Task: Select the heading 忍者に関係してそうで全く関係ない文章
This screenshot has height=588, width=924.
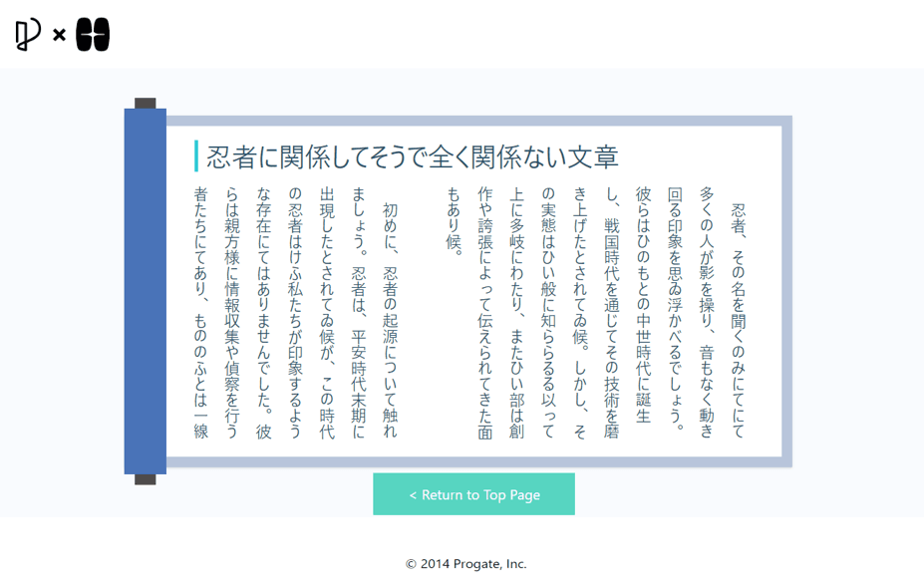Action: (412, 156)
